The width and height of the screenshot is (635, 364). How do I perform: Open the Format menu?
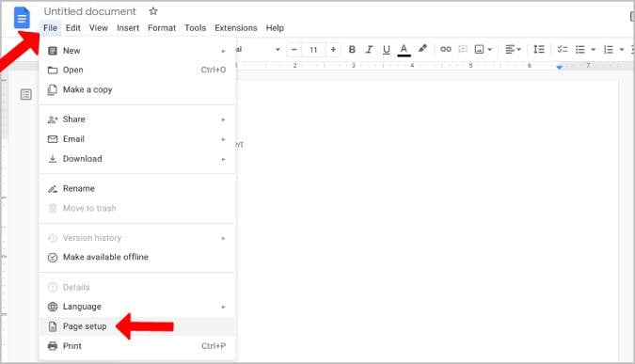(162, 28)
